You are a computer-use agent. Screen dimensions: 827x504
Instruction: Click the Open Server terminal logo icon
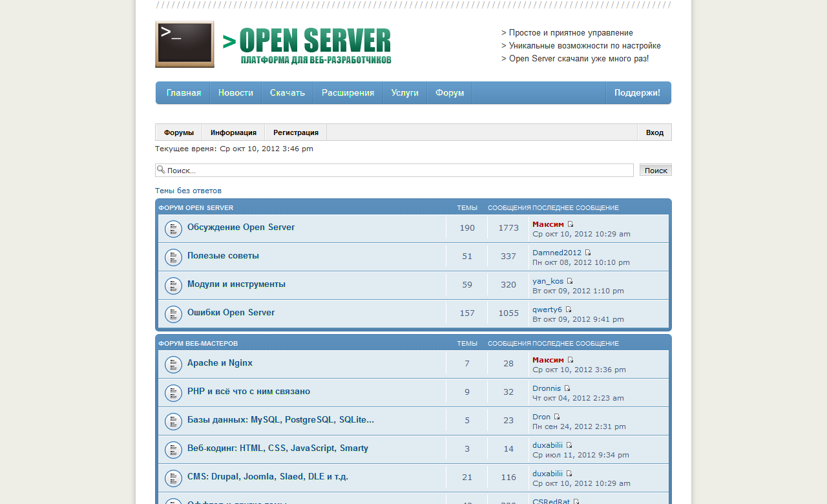(184, 44)
